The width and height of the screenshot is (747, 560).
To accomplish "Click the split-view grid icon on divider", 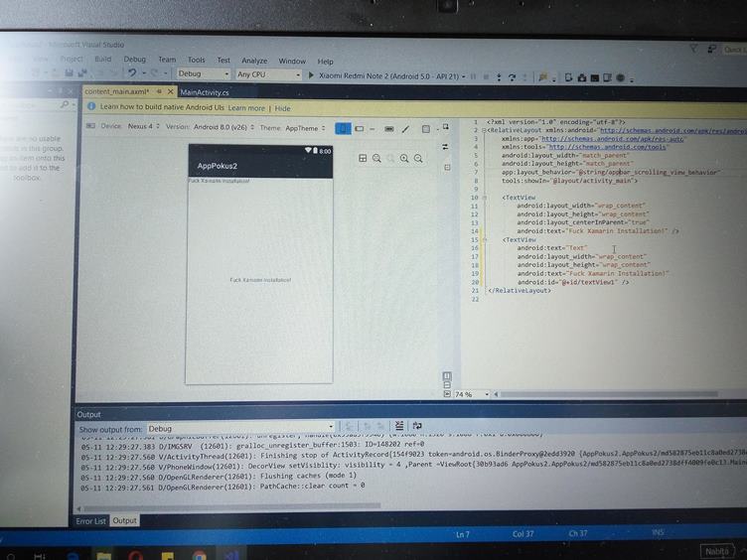I will [447, 167].
